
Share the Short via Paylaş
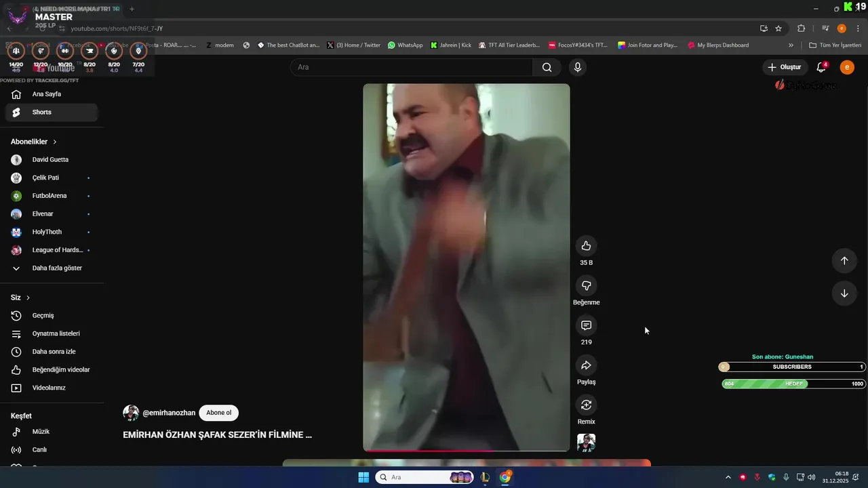click(x=586, y=365)
